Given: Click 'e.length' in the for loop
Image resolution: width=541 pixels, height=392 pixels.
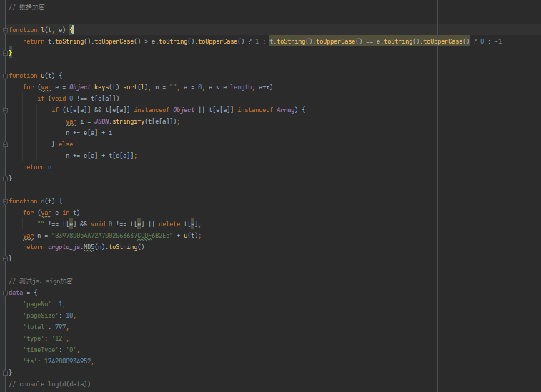Looking at the screenshot, I should (237, 87).
